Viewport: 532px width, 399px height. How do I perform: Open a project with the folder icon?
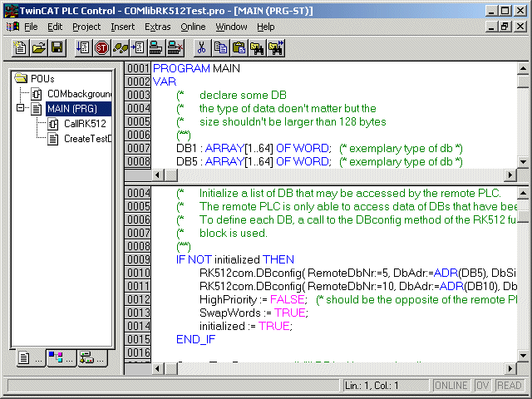tap(39, 47)
